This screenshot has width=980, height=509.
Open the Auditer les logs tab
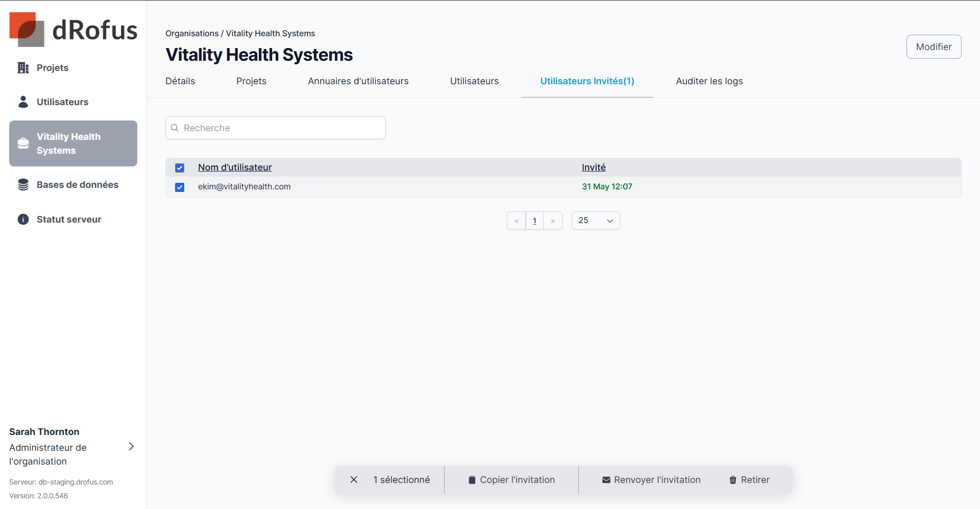pyautogui.click(x=709, y=81)
